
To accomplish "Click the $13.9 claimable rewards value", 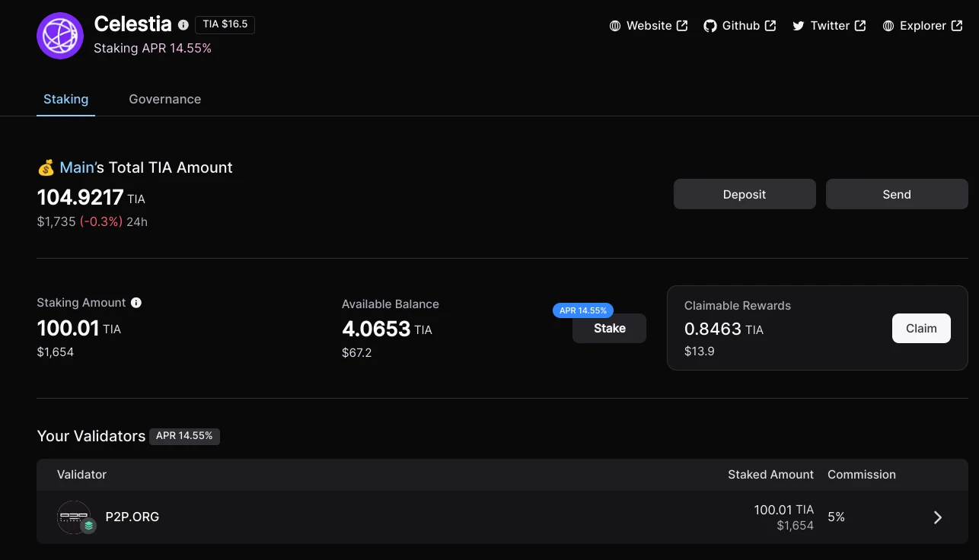I will [700, 352].
